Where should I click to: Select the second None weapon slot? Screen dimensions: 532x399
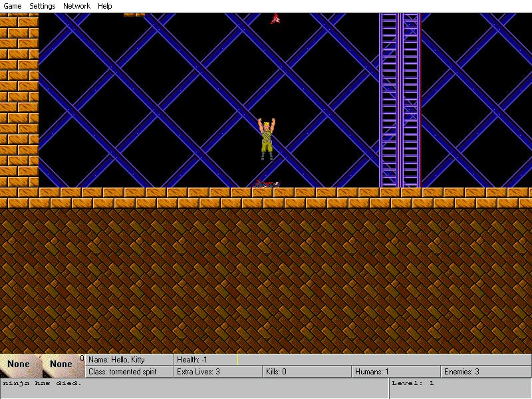tap(63, 366)
